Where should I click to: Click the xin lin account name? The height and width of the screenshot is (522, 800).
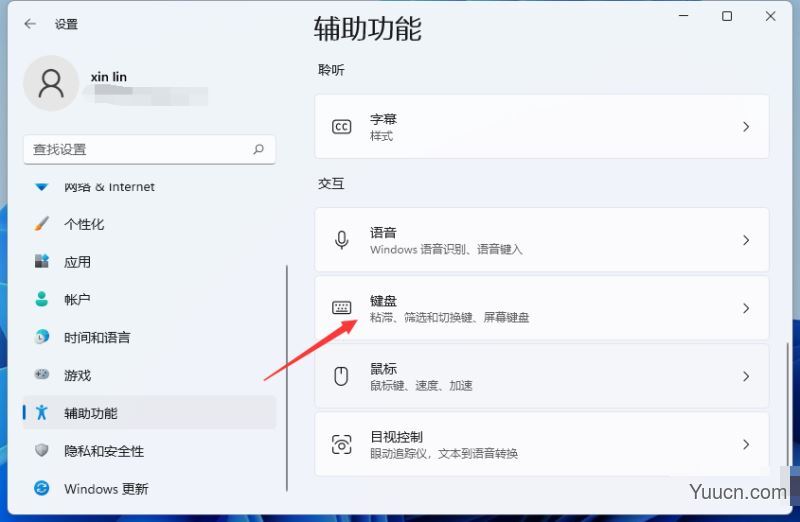click(109, 77)
